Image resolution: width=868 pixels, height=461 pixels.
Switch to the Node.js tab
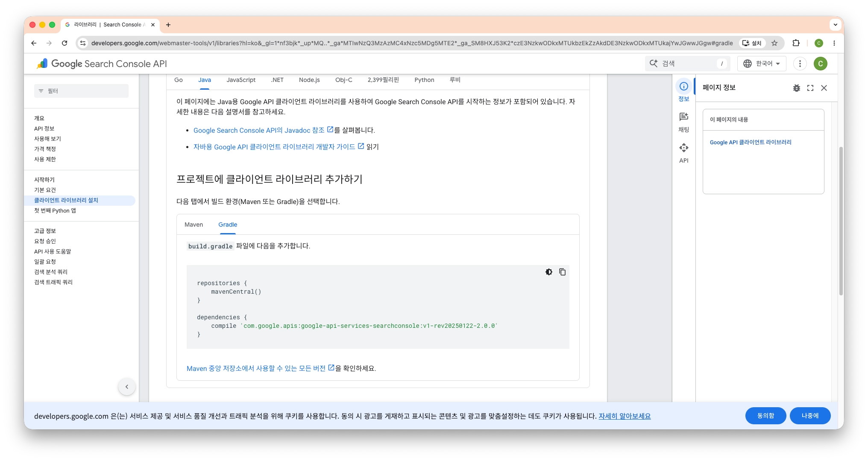(309, 80)
